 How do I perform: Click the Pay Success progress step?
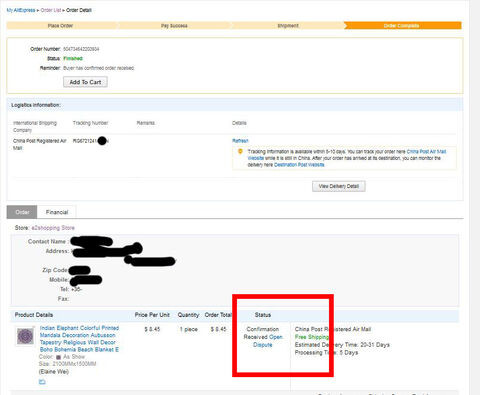pos(174,26)
